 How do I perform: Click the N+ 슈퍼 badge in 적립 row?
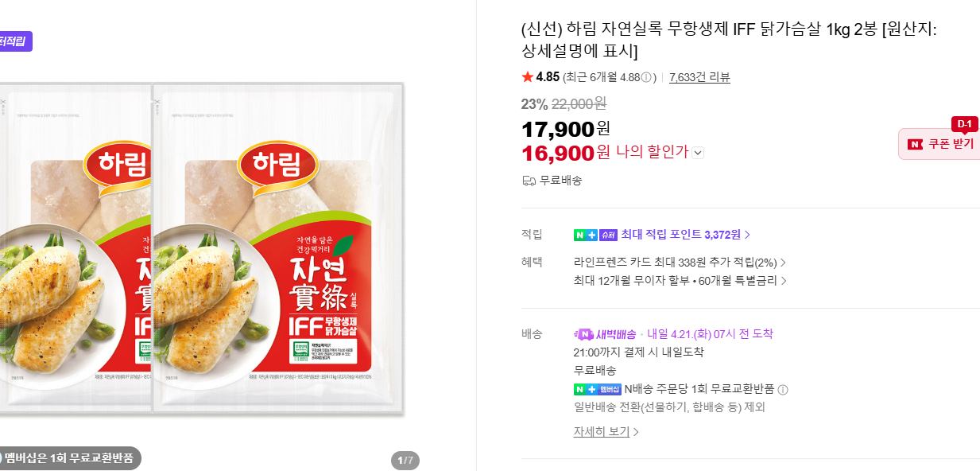click(x=595, y=235)
